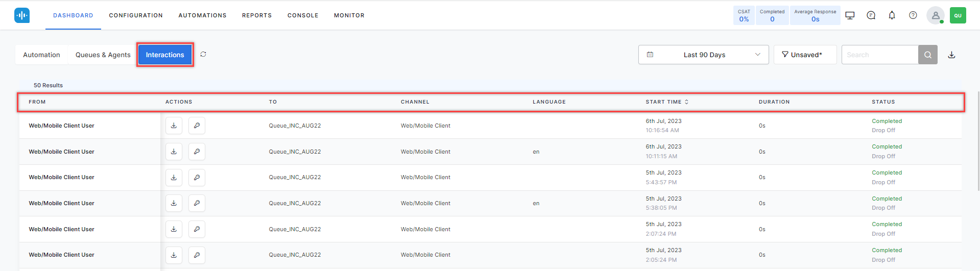The image size is (980, 271).
Task: Click the user profile avatar
Action: click(935, 15)
